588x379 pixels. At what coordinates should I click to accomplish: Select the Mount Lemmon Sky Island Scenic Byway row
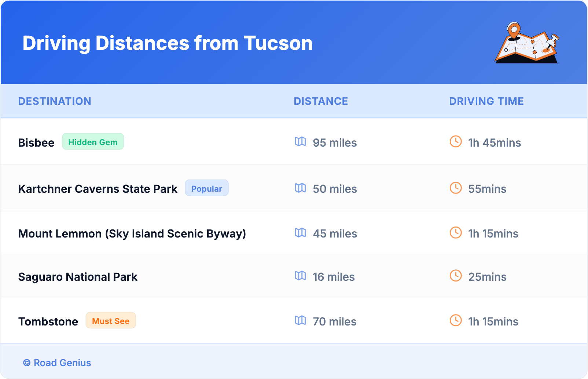point(132,233)
